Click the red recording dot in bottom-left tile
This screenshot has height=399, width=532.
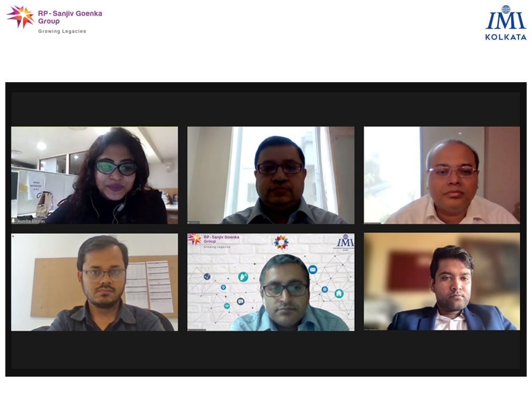(x=13, y=236)
